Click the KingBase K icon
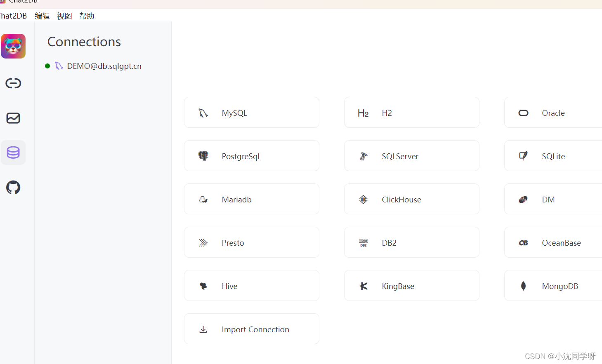This screenshot has width=602, height=364. 363,286
